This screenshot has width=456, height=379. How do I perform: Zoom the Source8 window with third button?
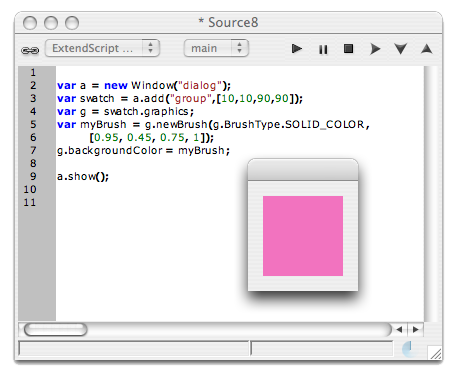pos(72,23)
